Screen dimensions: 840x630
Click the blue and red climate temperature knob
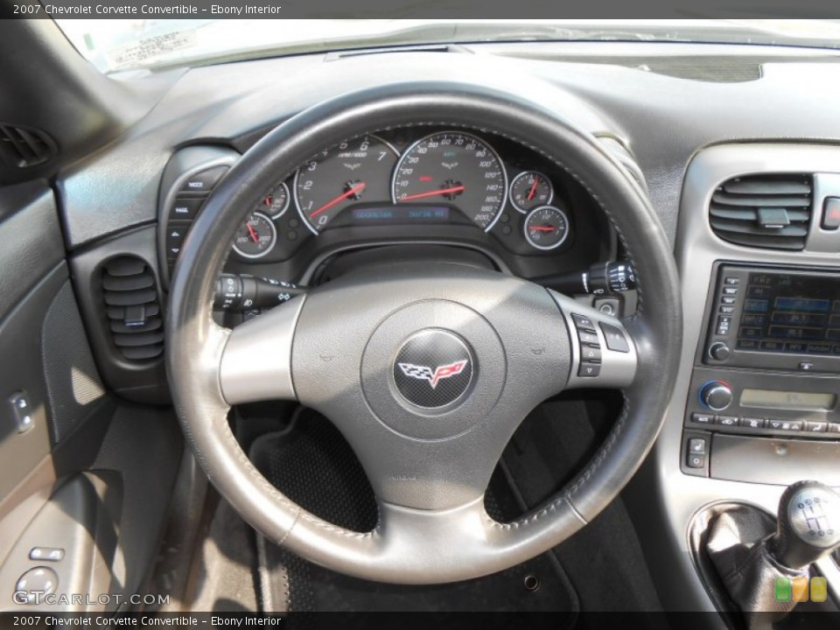point(716,395)
